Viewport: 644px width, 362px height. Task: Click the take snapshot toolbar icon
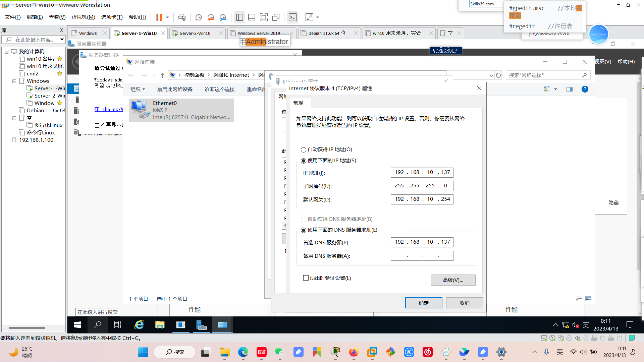pos(199,17)
